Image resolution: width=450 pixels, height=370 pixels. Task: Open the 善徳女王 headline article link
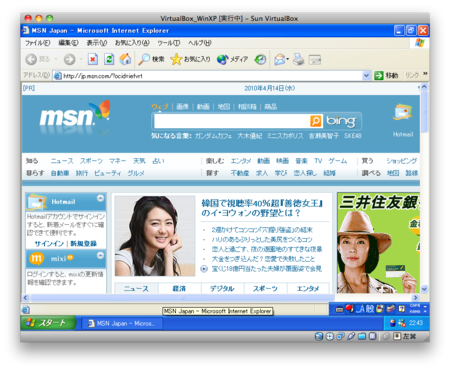click(x=262, y=208)
